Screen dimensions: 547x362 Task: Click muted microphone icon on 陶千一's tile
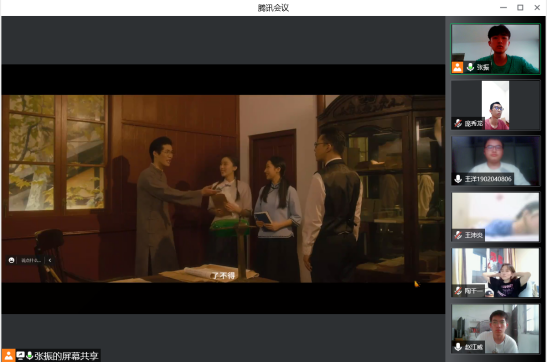click(458, 291)
